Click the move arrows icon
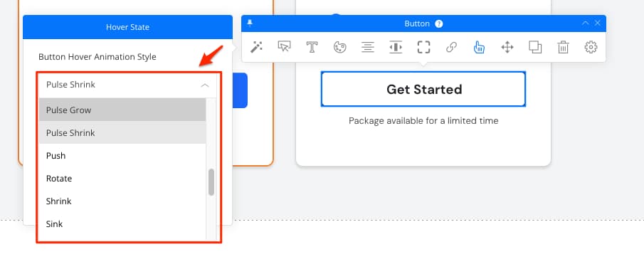Viewport: 644px width, 279px height. pos(507,47)
